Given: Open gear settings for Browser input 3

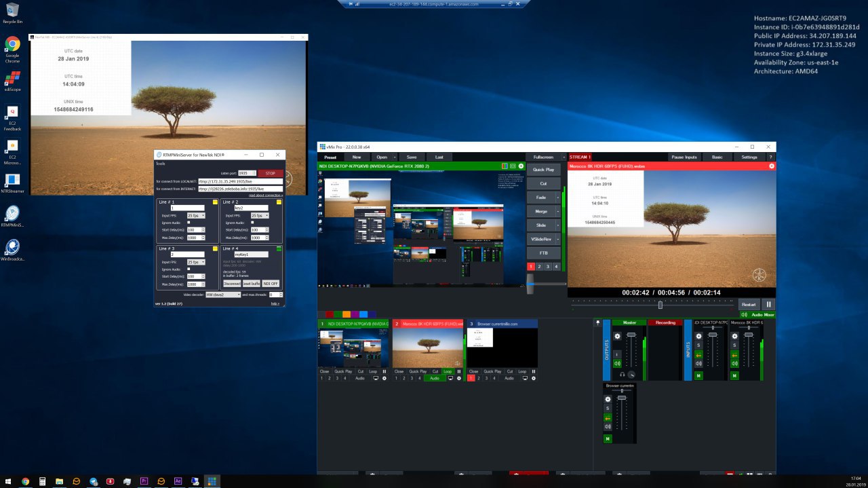Looking at the screenshot, I should pyautogui.click(x=533, y=378).
